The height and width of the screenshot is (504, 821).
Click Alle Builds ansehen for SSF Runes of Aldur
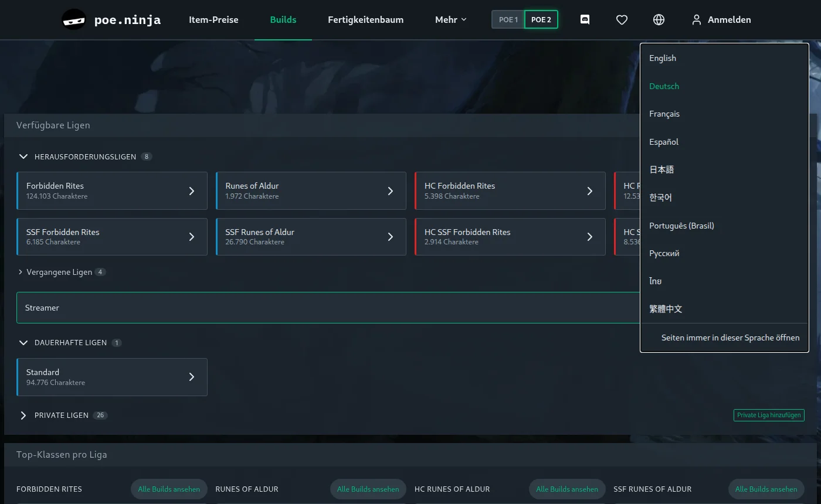click(766, 489)
